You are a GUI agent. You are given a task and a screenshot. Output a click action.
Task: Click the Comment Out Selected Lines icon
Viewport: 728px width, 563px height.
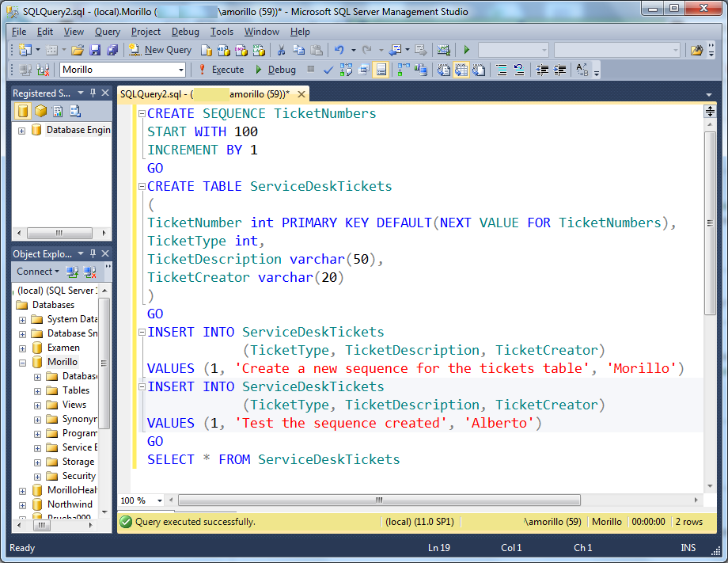pos(502,70)
